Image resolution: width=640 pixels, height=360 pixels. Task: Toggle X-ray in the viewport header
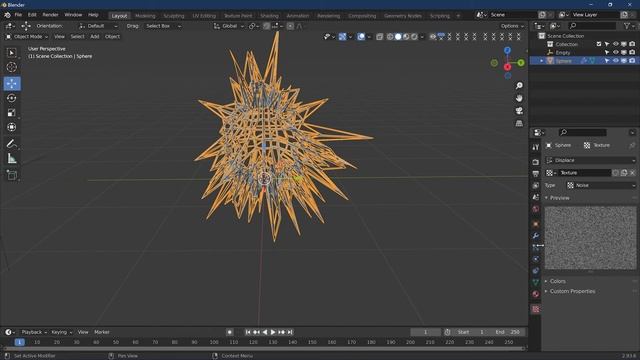tap(380, 37)
